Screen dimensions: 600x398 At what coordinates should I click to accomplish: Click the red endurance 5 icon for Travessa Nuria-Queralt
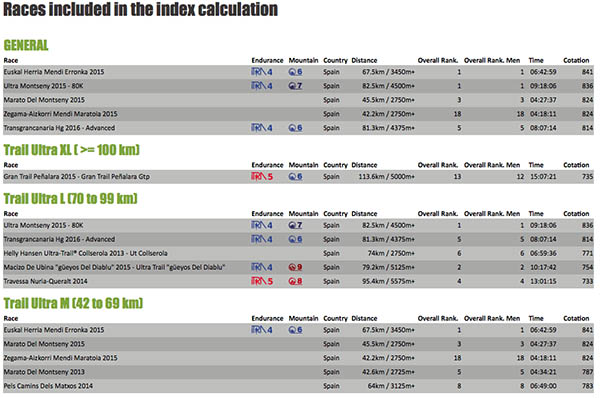coord(262,281)
